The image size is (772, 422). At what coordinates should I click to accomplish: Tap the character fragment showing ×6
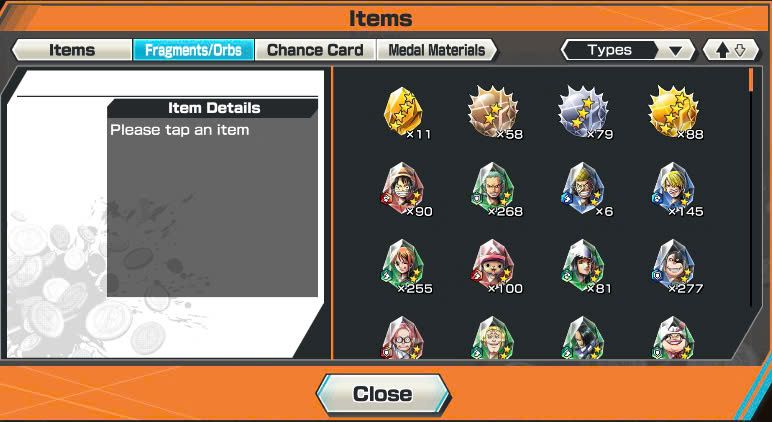tap(583, 189)
